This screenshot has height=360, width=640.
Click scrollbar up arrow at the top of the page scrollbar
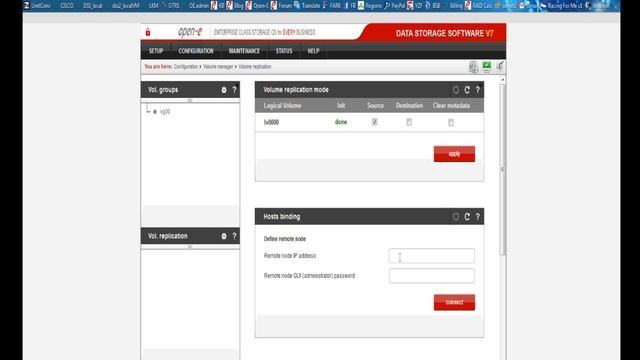tap(503, 80)
